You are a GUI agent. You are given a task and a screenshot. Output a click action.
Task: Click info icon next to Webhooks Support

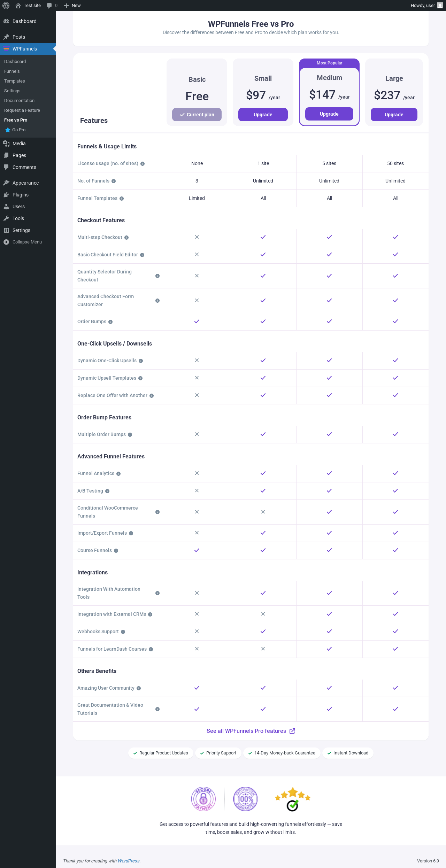[x=123, y=632]
